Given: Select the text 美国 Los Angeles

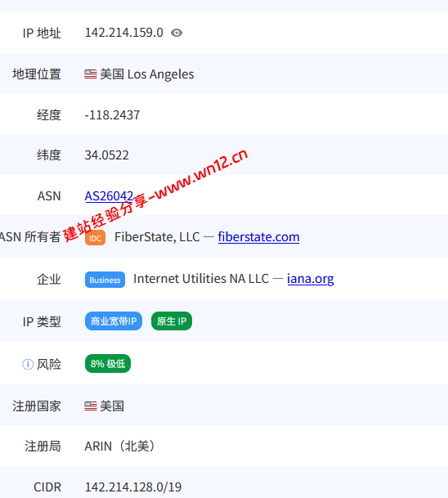Looking at the screenshot, I should click(x=146, y=74).
